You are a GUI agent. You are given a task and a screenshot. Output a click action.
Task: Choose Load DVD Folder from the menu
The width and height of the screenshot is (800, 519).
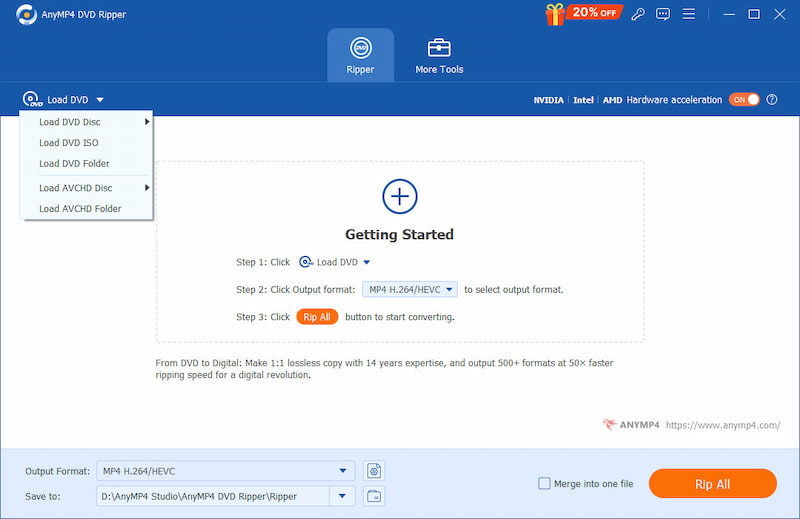[x=86, y=164]
